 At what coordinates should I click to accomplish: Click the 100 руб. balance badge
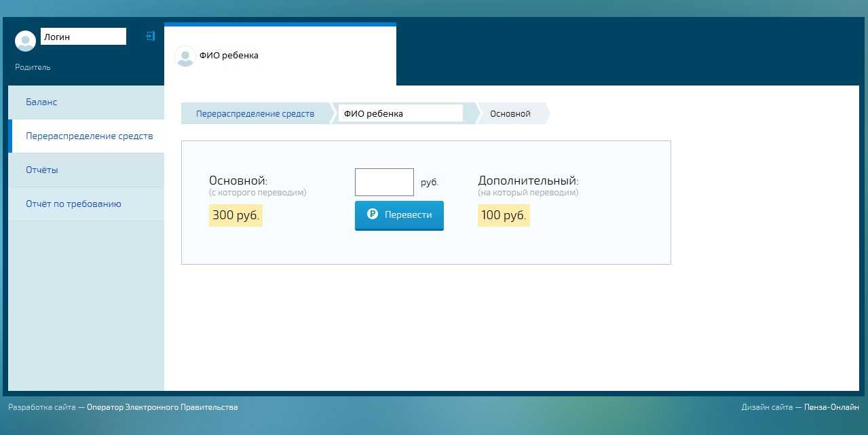504,216
